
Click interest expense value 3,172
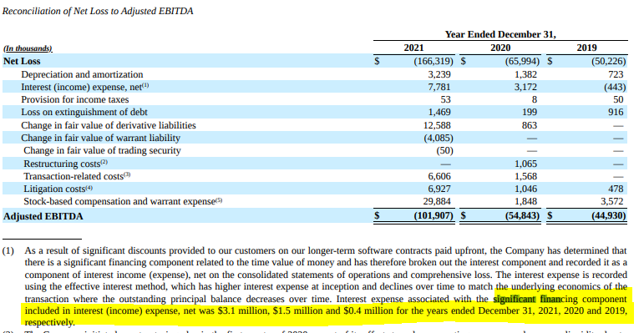pos(525,87)
